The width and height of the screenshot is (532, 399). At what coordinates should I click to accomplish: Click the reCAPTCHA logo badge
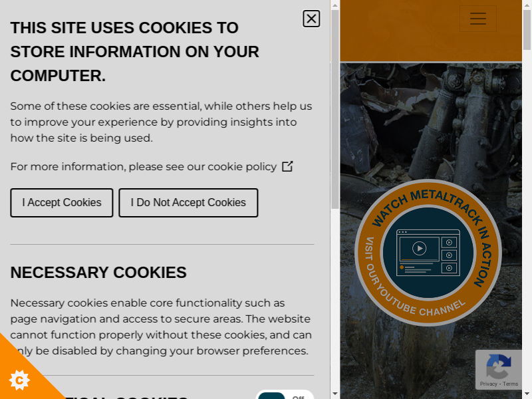498,366
